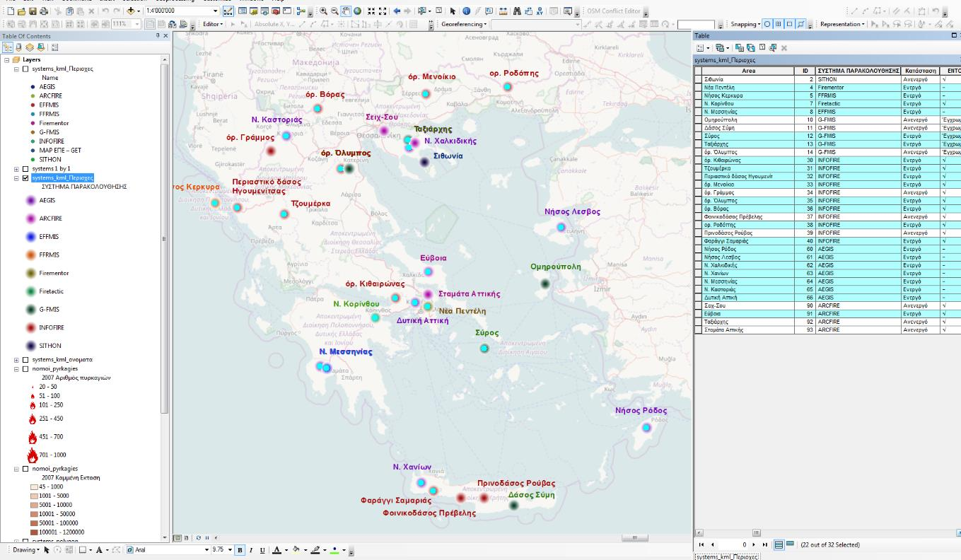The height and width of the screenshot is (560, 961).
Task: Print the map
Action: [44, 11]
